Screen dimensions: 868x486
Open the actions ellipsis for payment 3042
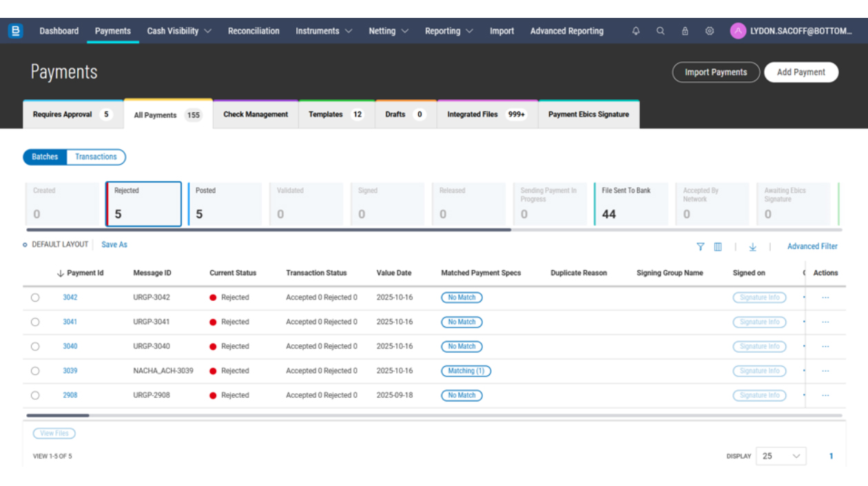[825, 298]
